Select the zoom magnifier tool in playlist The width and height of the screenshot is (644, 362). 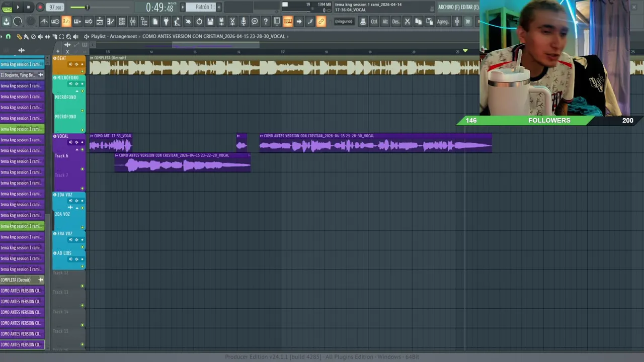click(68, 36)
